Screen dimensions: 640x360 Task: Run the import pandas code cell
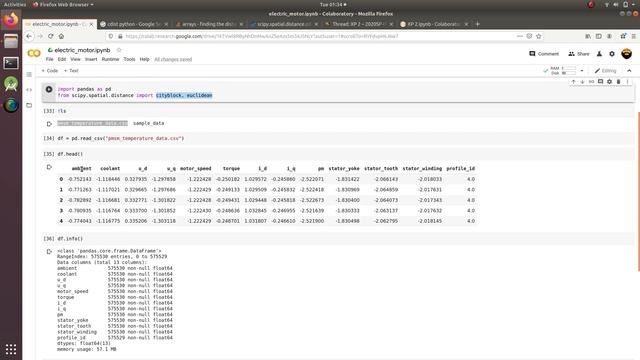pyautogui.click(x=49, y=89)
